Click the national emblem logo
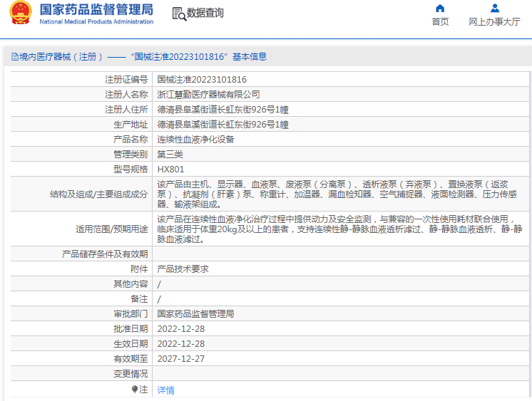Viewport: 532px width, 401px height. [20, 13]
